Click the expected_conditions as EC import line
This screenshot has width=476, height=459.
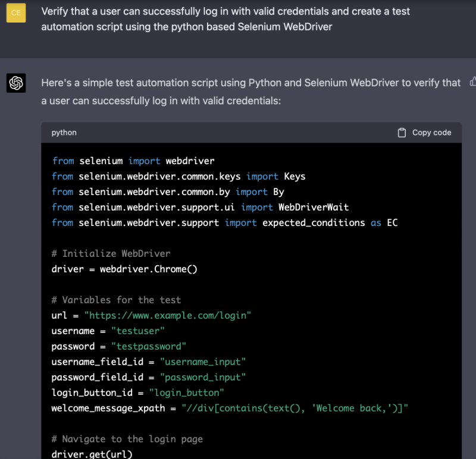[x=224, y=222]
